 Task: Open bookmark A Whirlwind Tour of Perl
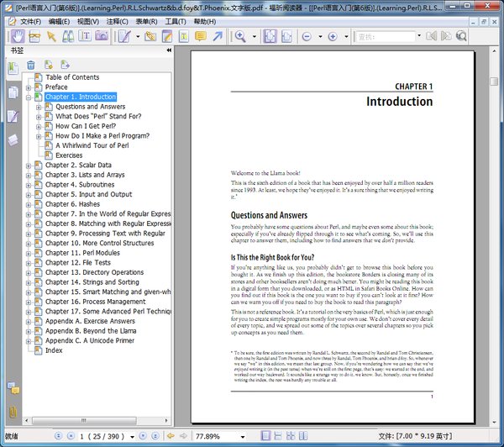pos(92,145)
